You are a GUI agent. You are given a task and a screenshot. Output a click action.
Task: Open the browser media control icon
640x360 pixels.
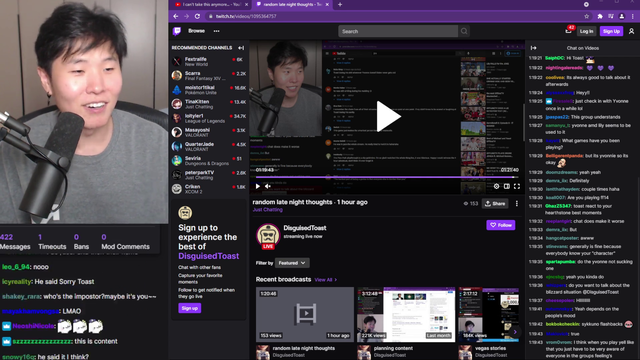pyautogui.click(x=611, y=16)
